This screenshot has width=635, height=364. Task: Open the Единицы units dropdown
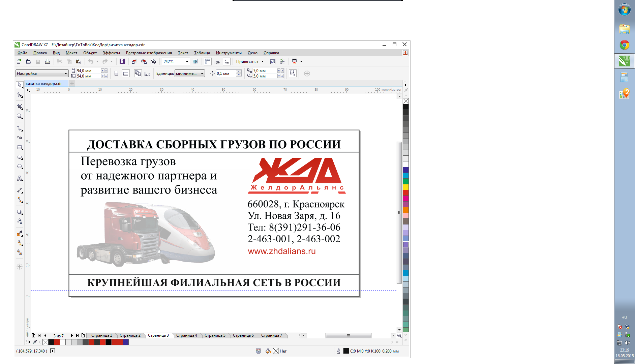(190, 73)
